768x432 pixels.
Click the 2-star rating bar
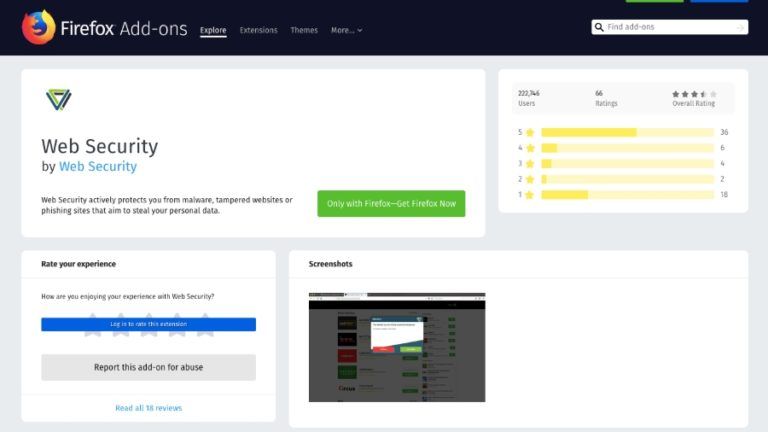(627, 179)
